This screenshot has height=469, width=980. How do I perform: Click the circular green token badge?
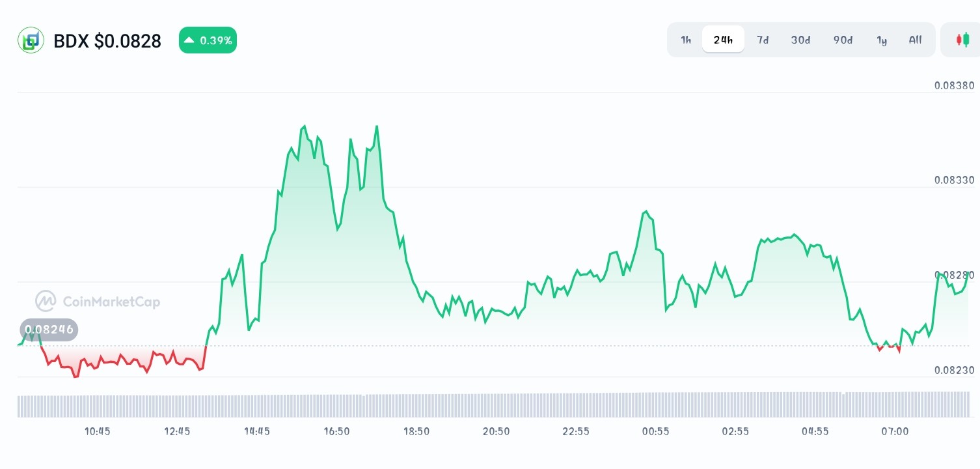31,40
